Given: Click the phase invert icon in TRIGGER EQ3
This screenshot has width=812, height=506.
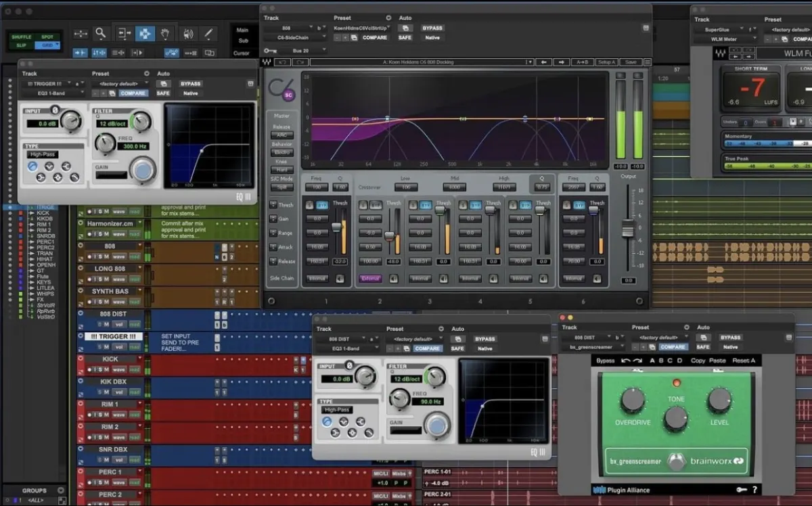Looking at the screenshot, I should pos(55,110).
